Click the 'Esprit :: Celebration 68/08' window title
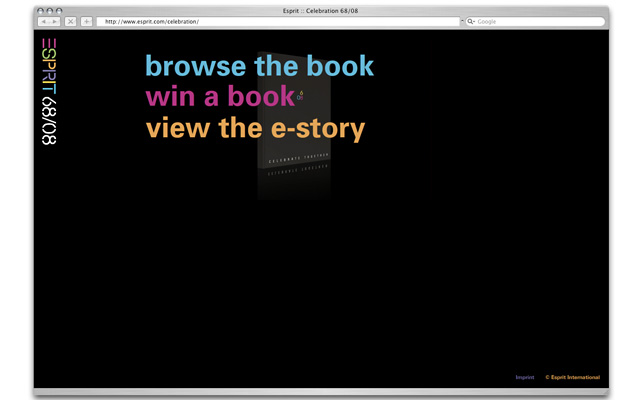Image resolution: width=640 pixels, height=400 pixels. coord(320,11)
